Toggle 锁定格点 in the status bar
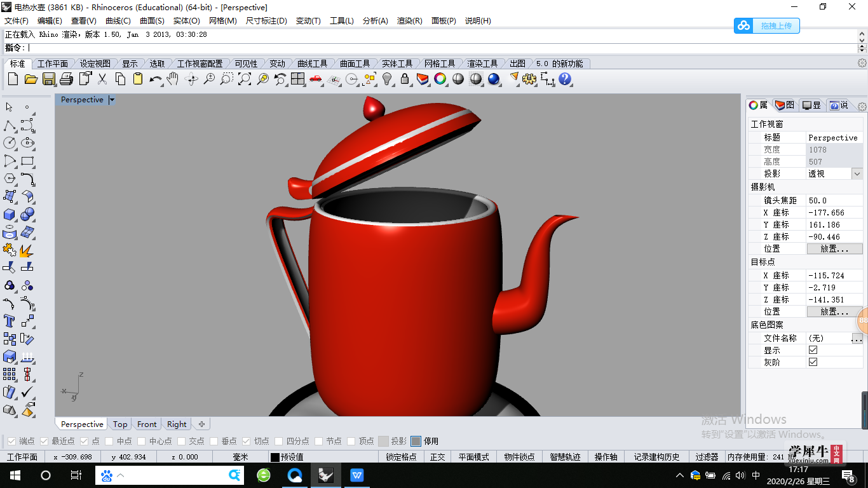Viewport: 868px width, 488px height. pos(402,457)
